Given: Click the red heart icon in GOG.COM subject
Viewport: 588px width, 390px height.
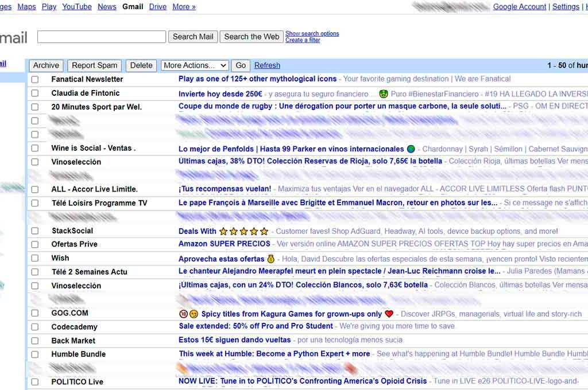Looking at the screenshot, I should (389, 314).
